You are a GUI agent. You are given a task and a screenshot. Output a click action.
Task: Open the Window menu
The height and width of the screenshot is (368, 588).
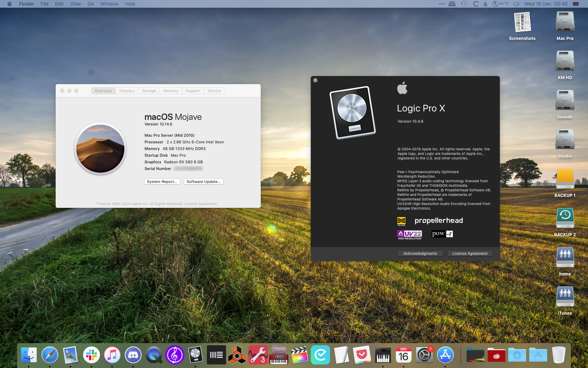click(x=109, y=4)
